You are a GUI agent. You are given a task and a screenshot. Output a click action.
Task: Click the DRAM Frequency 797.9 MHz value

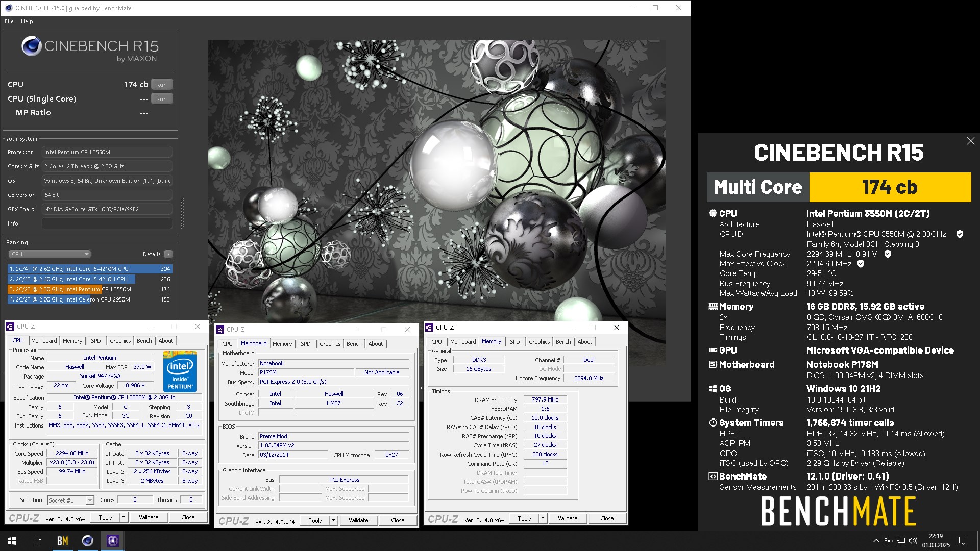pos(545,400)
